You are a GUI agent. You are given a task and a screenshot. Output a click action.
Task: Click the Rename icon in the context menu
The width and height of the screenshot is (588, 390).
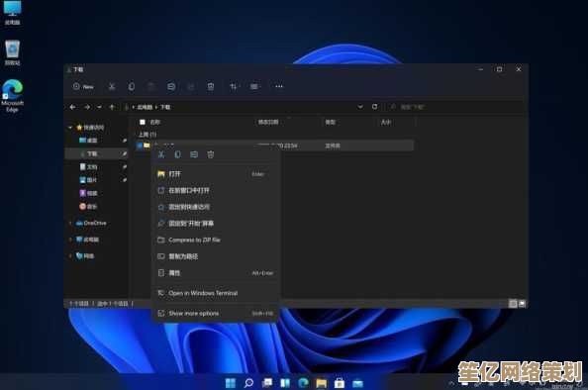click(x=194, y=154)
